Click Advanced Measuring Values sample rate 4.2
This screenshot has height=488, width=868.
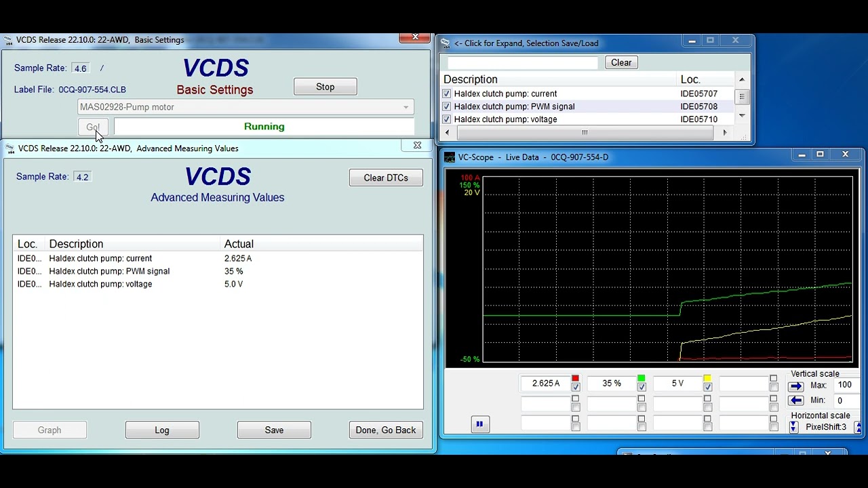tap(82, 177)
